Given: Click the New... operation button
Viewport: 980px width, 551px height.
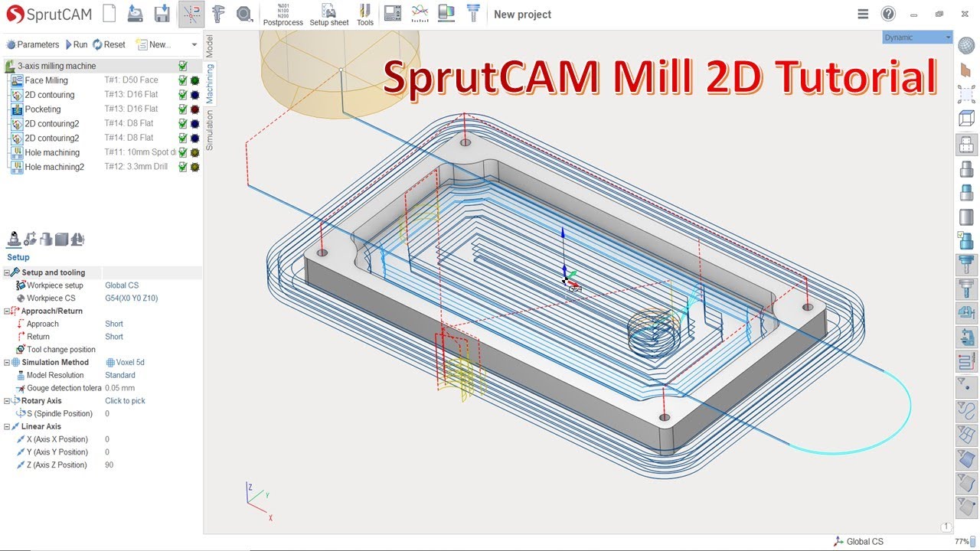Looking at the screenshot, I should (153, 44).
